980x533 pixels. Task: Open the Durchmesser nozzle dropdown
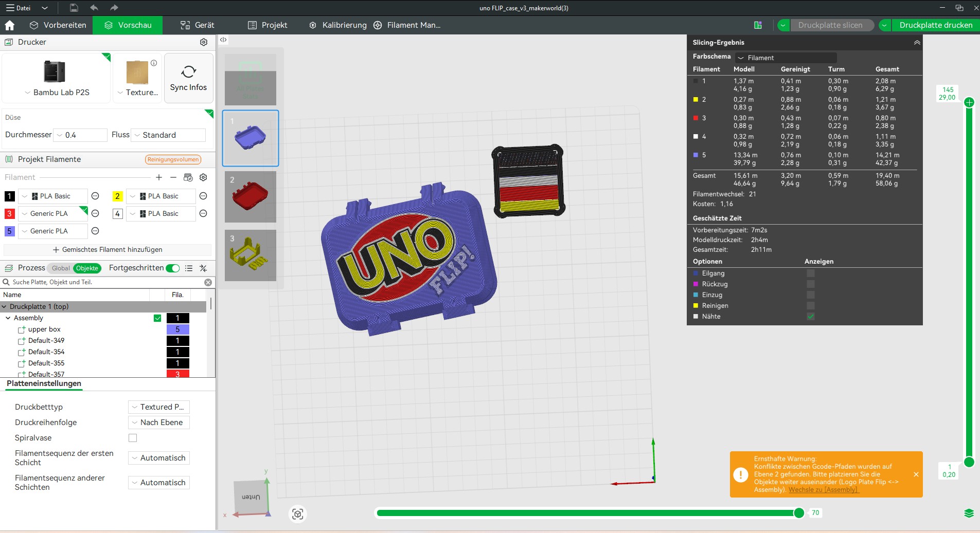[80, 135]
